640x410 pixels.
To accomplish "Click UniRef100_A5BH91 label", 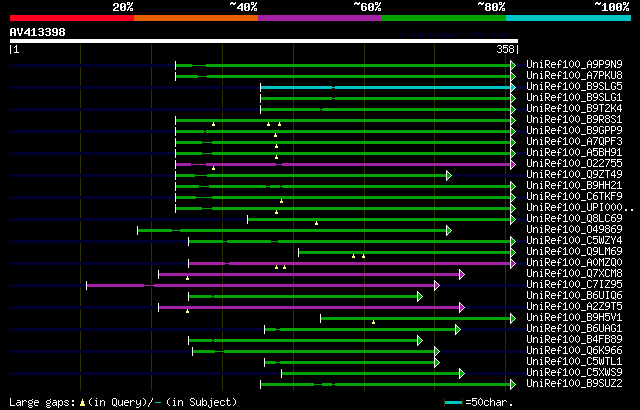I will pos(574,153).
